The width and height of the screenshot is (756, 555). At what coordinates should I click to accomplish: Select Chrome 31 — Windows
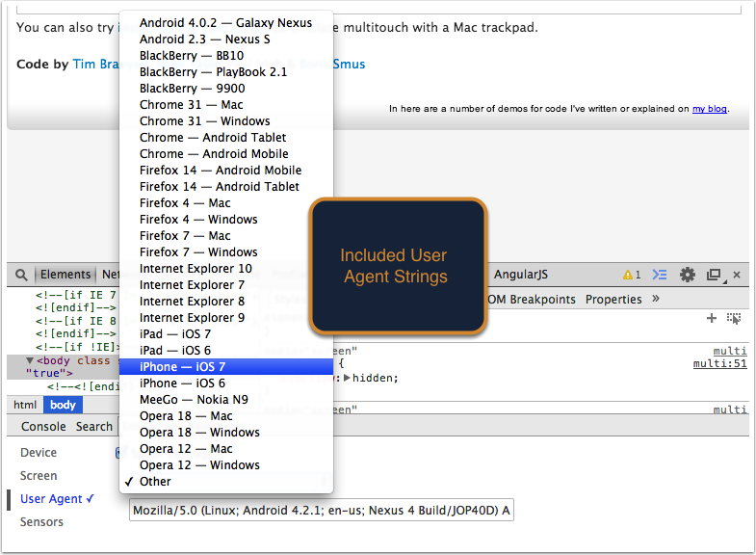coord(225,121)
